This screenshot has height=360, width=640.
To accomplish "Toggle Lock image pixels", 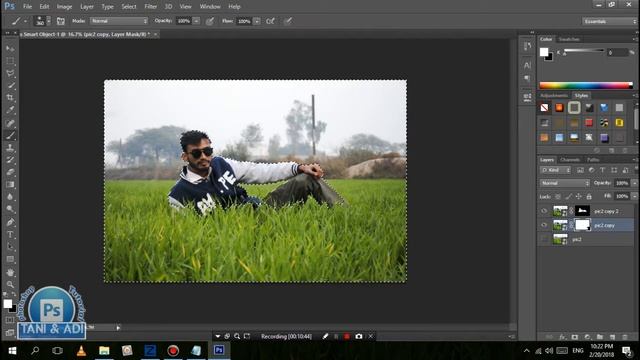I will (x=569, y=196).
